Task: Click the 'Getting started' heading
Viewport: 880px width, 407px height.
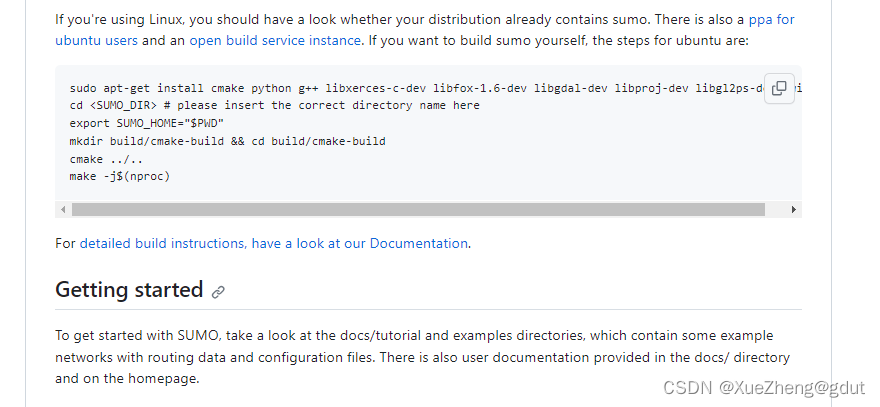Action: pyautogui.click(x=129, y=290)
